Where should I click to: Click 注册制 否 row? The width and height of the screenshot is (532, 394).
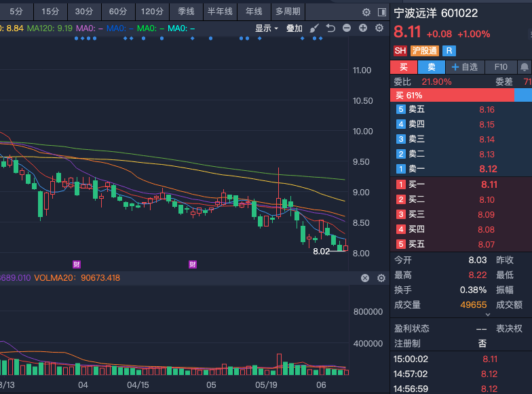[x=440, y=343]
